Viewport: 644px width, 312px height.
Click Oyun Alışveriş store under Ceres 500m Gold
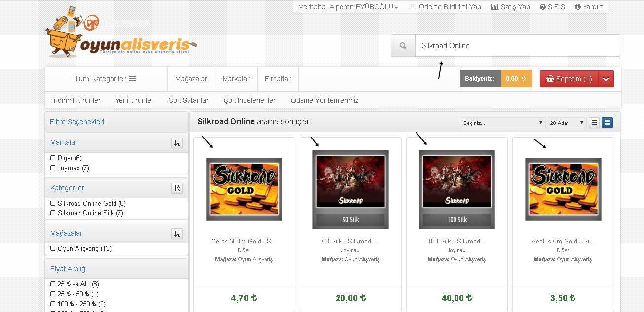[x=255, y=259]
